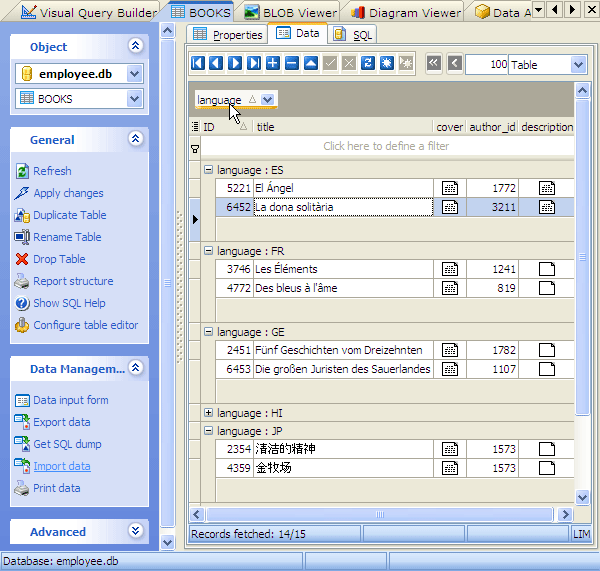
Task: Post edit with checkmark button
Action: [x=330, y=63]
